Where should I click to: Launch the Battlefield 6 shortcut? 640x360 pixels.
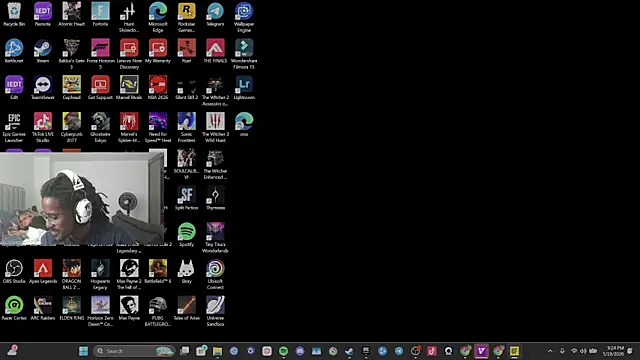pos(158,271)
